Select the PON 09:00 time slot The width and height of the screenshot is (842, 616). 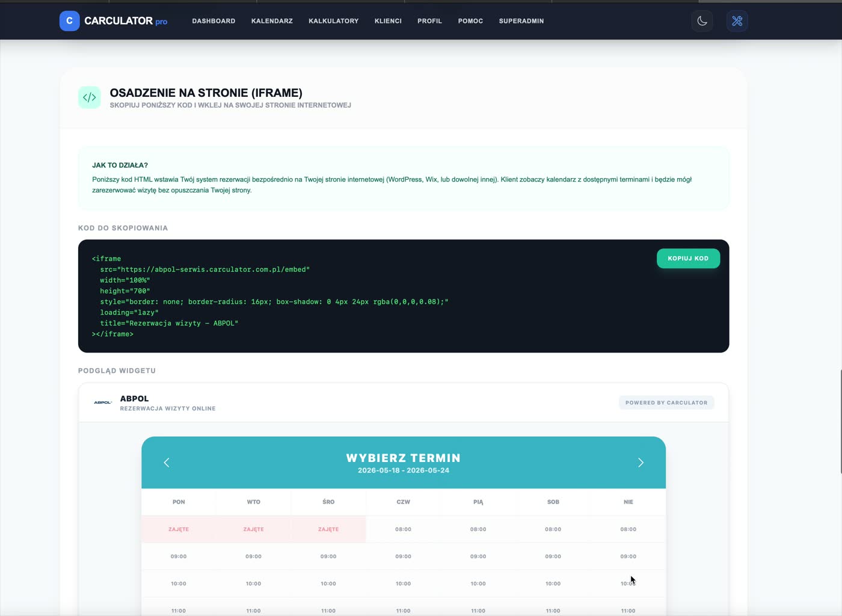coord(179,556)
